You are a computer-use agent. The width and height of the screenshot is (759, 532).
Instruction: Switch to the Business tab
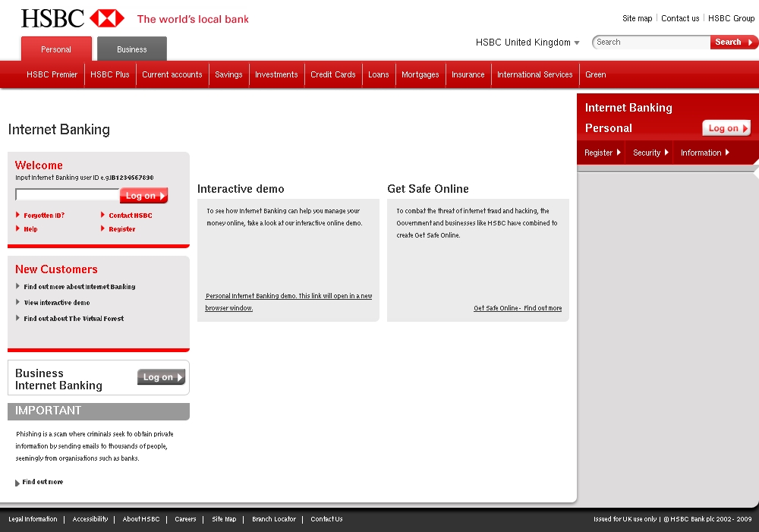click(131, 49)
